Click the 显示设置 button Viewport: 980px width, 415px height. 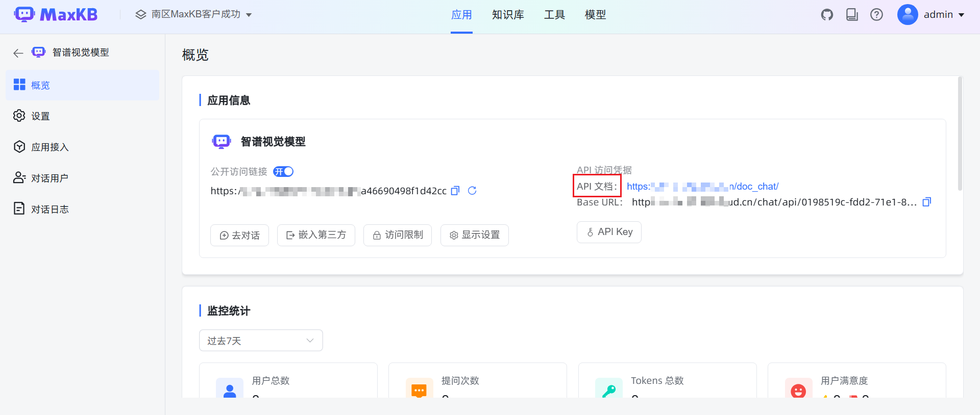pyautogui.click(x=475, y=235)
